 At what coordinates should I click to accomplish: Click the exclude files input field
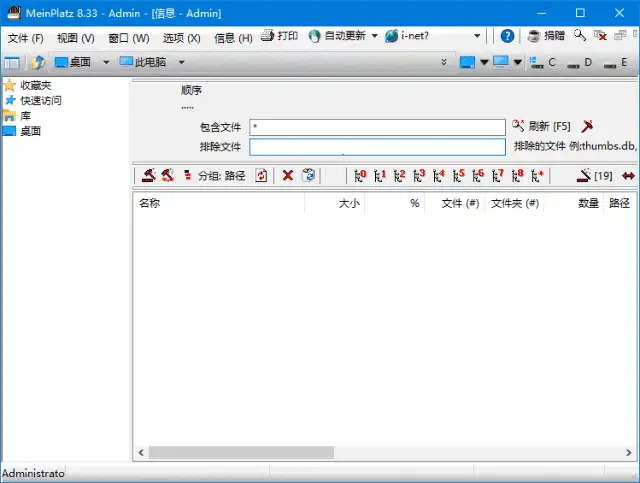point(377,147)
